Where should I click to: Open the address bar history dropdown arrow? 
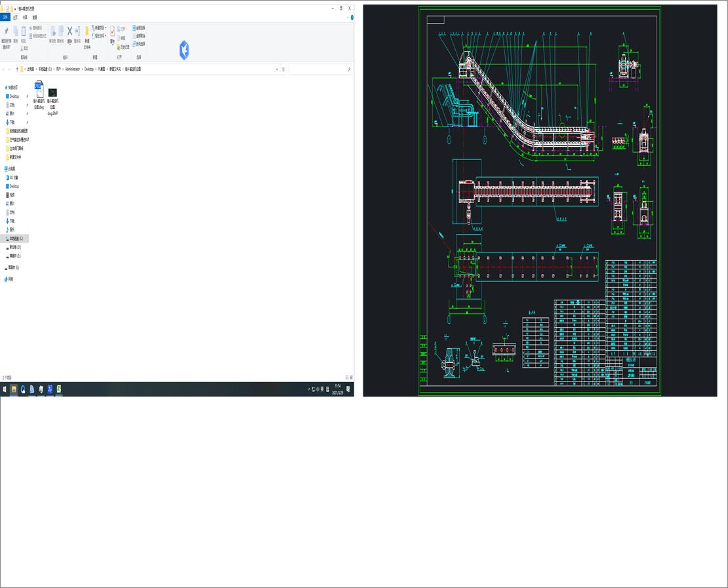click(277, 69)
